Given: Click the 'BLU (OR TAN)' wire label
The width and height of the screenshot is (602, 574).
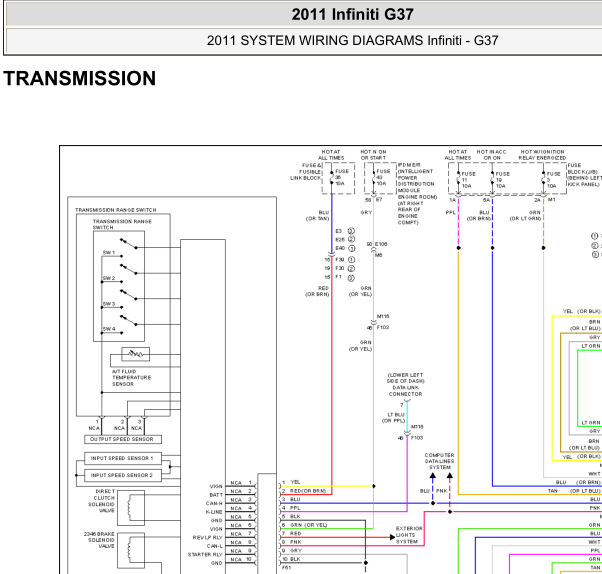Looking at the screenshot, I should [x=318, y=215].
